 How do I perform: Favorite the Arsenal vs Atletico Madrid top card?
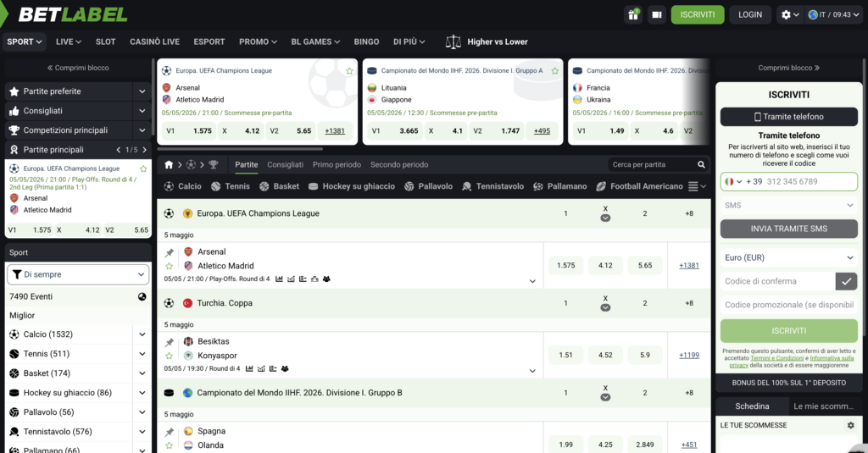pos(349,71)
